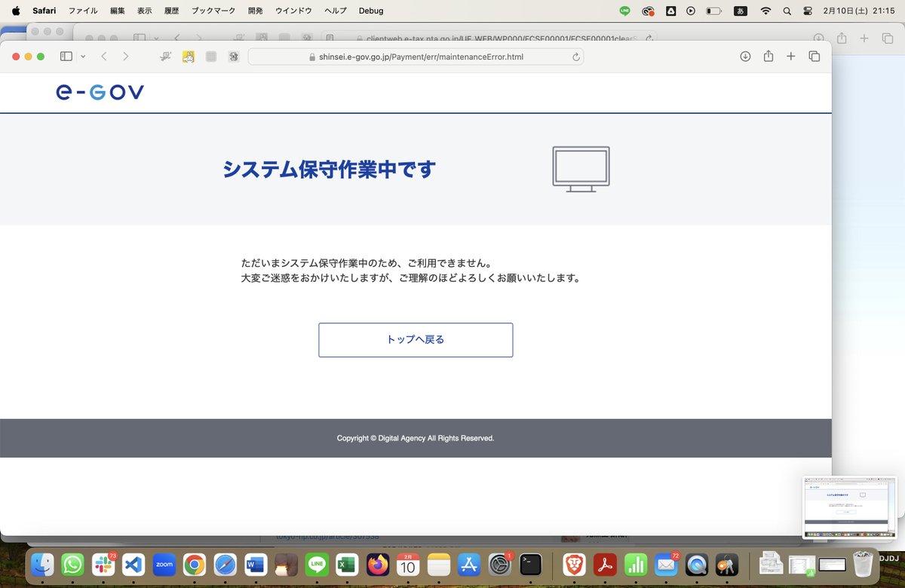
Task: Open Numbers from the Dock
Action: click(x=636, y=564)
